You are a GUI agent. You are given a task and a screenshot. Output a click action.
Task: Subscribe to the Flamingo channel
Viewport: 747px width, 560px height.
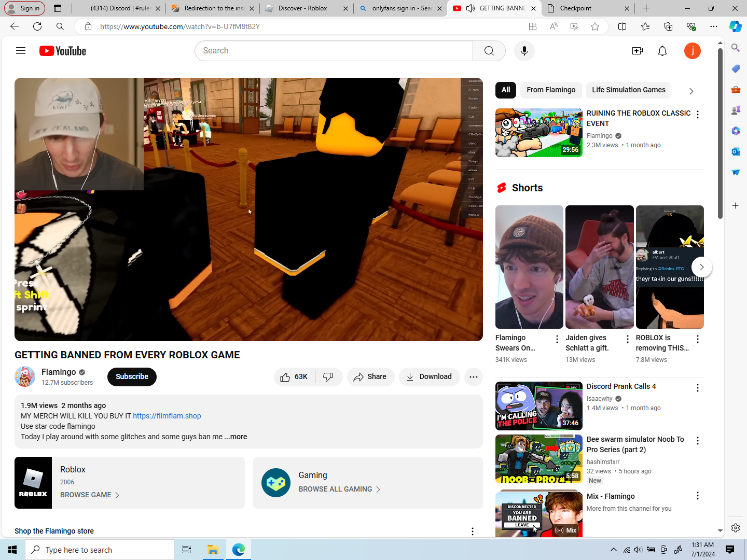coord(132,377)
